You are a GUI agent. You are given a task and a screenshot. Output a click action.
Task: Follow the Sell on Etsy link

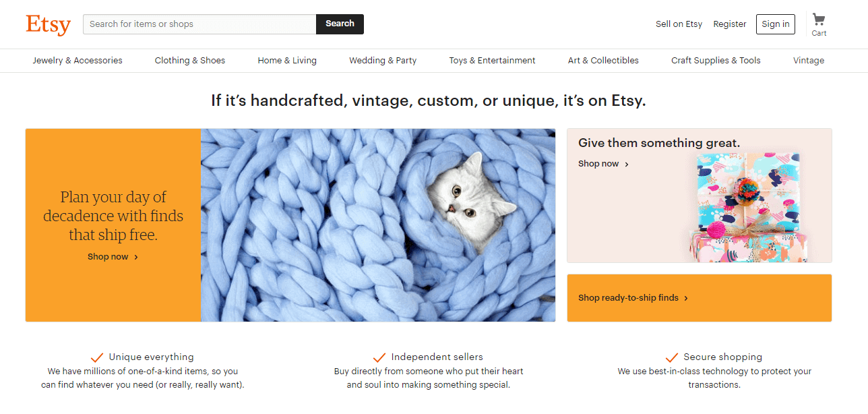(x=679, y=24)
